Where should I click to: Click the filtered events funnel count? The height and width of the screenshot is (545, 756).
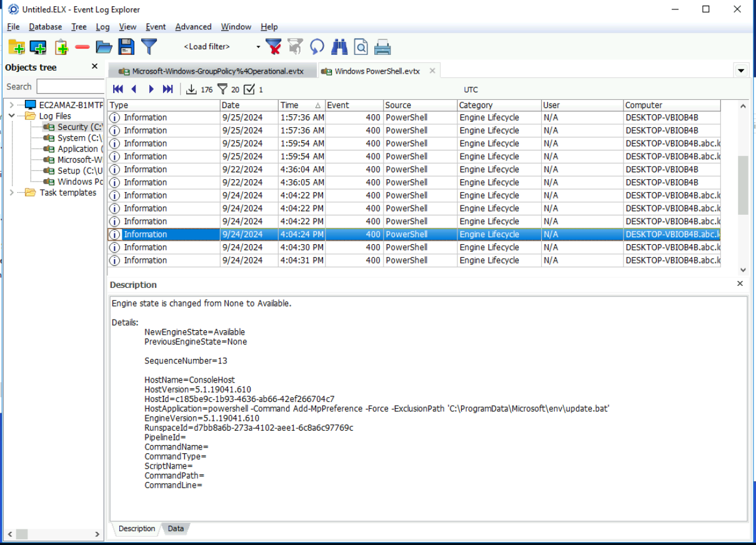(222, 89)
